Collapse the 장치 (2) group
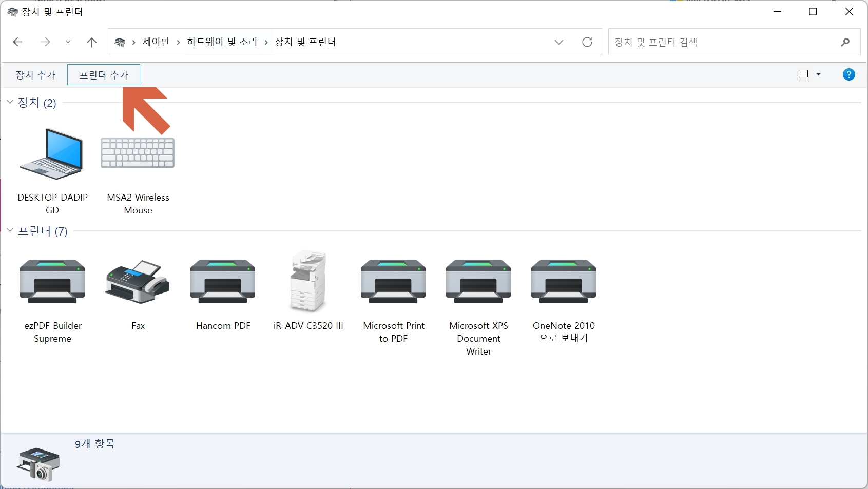 tap(10, 102)
